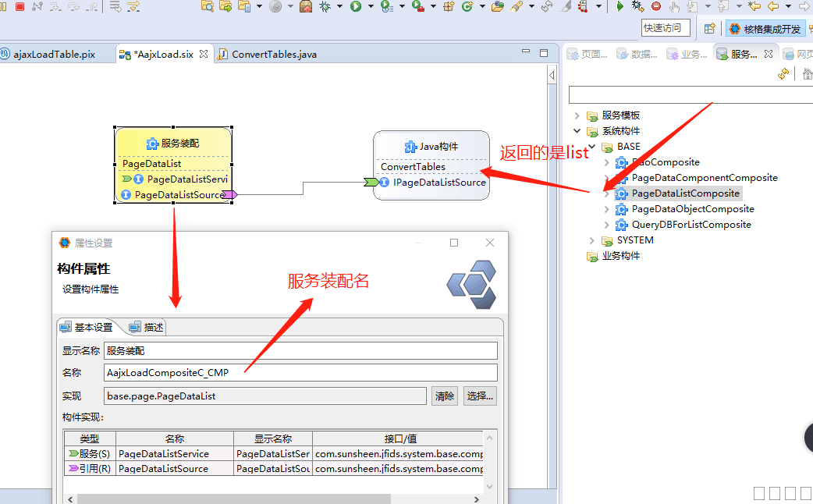Collapse the 系统构件 tree node

click(577, 131)
